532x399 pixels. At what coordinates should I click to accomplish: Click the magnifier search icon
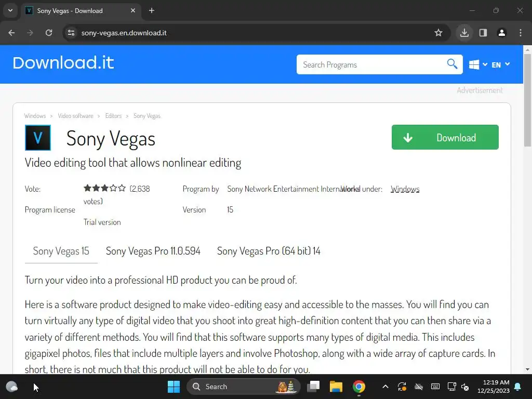[452, 64]
